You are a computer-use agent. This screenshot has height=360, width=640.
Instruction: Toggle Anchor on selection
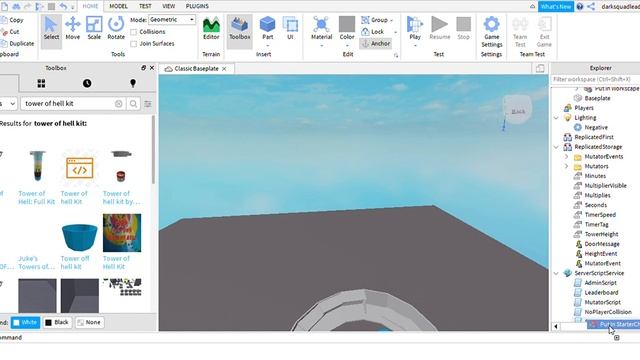tap(376, 43)
